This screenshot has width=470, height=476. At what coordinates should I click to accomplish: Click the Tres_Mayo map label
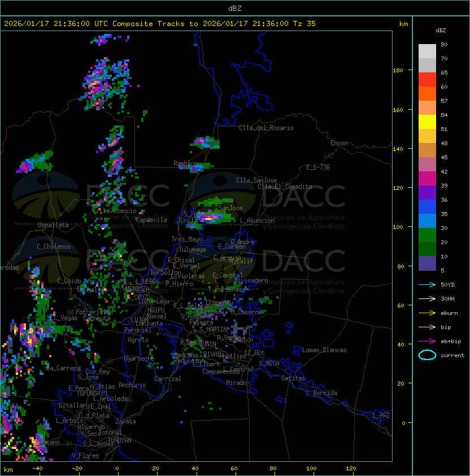186,239
